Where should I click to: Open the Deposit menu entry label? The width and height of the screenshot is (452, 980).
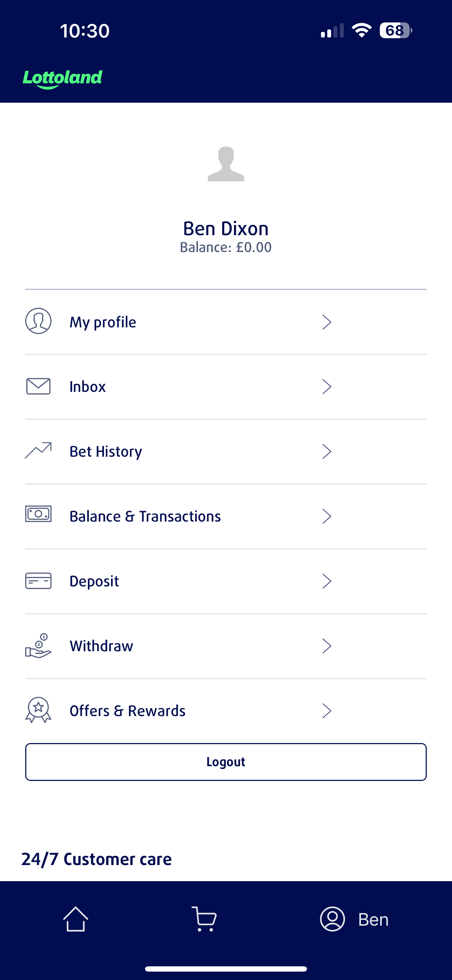point(94,581)
